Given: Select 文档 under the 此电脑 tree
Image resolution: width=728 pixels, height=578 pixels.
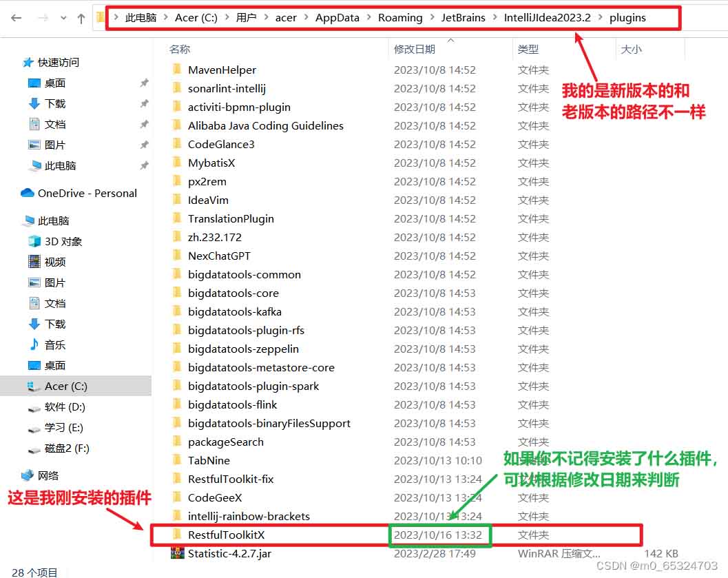Looking at the screenshot, I should click(55, 304).
